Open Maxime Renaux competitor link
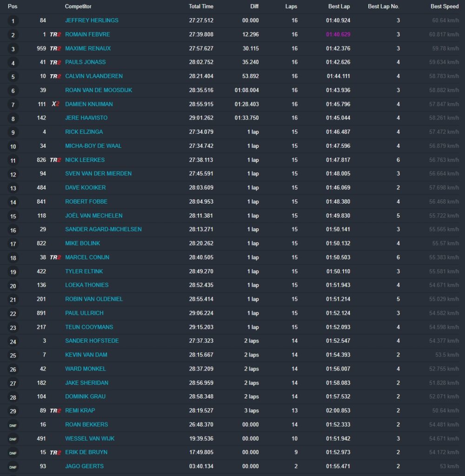 coord(88,48)
